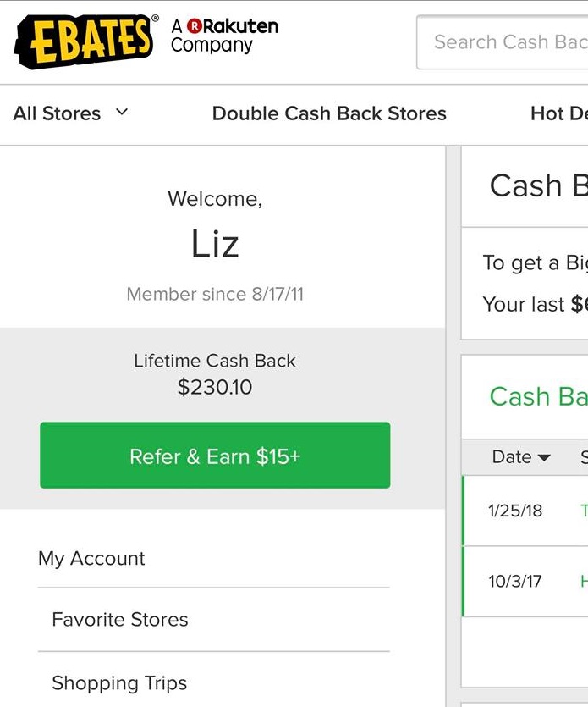Open Double Cash Back Stores
This screenshot has height=707, width=588.
coord(329,113)
